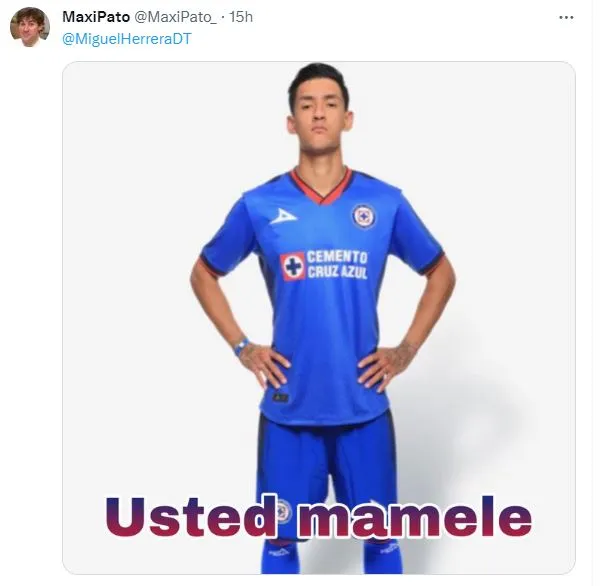
Task: Click the player's dark hair
Action: [319, 78]
